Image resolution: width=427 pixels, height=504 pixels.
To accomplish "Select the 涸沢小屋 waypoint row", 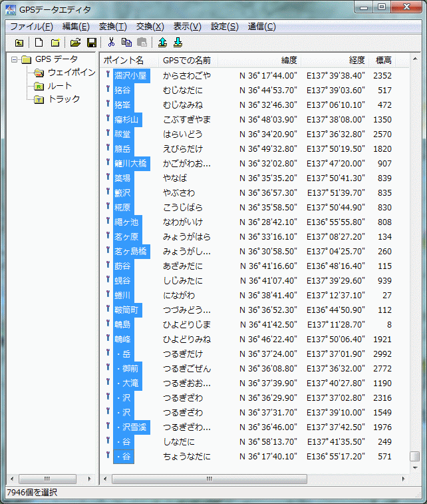I will 130,75.
